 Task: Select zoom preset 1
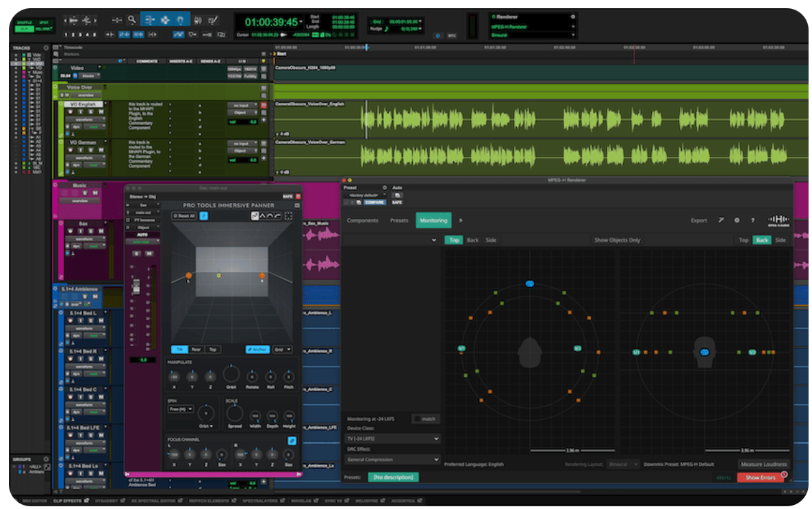pyautogui.click(x=65, y=35)
